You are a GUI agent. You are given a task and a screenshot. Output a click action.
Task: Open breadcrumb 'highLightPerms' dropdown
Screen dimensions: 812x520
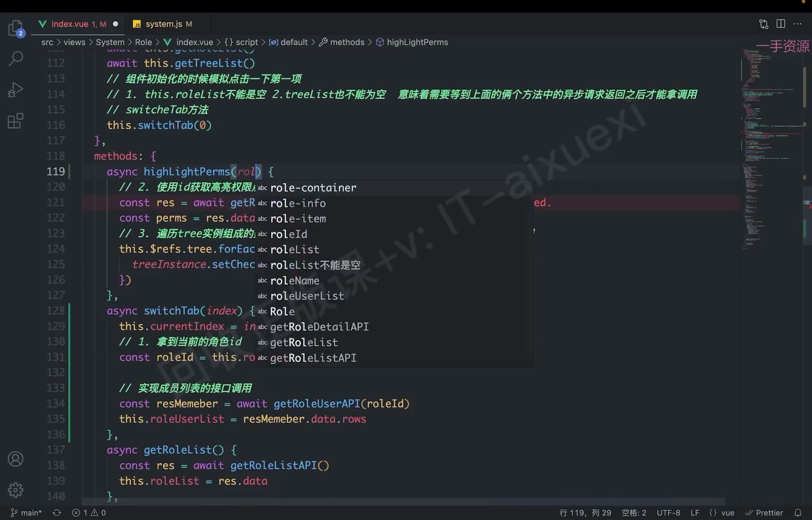(x=412, y=42)
